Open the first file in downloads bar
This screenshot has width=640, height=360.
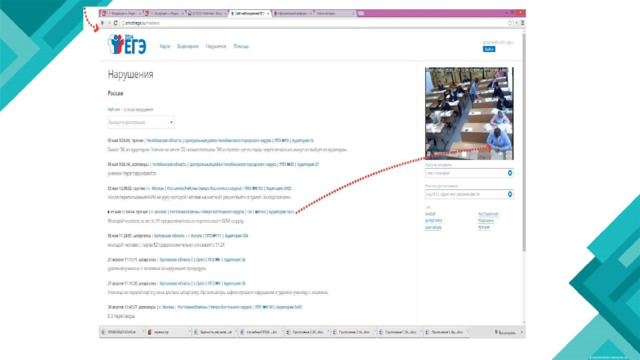tap(121, 332)
